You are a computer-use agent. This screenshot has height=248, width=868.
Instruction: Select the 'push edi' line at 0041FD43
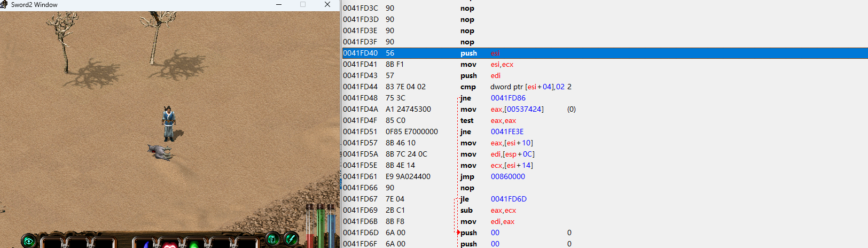click(605, 75)
